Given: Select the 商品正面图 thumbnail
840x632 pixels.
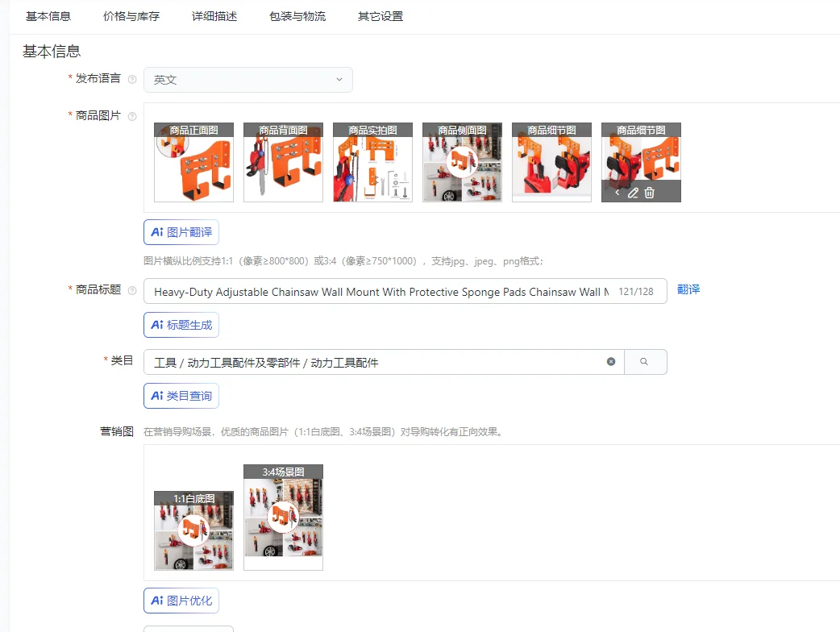Looking at the screenshot, I should pyautogui.click(x=194, y=162).
